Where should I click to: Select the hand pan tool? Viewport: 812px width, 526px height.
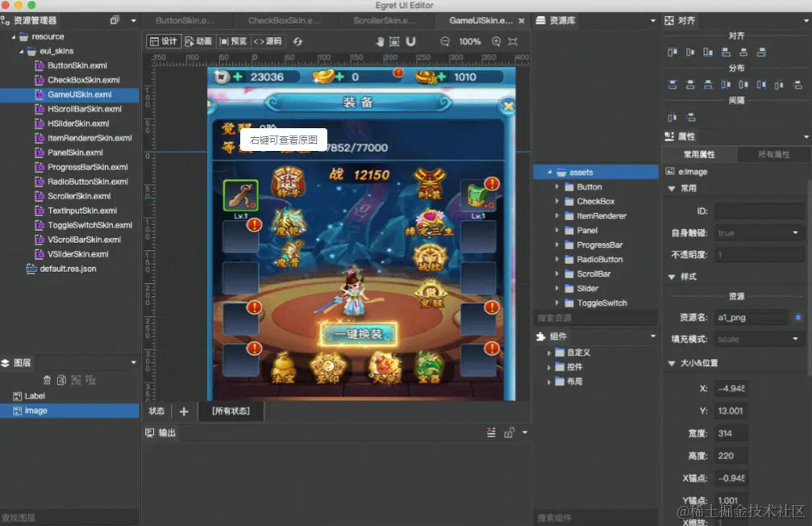[x=380, y=41]
